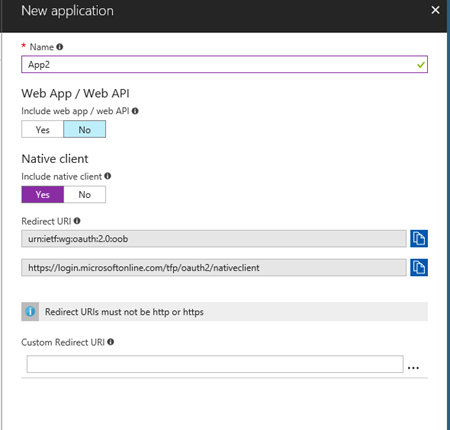Select Yes for Include native client
This screenshot has width=450, height=430.
coord(43,194)
